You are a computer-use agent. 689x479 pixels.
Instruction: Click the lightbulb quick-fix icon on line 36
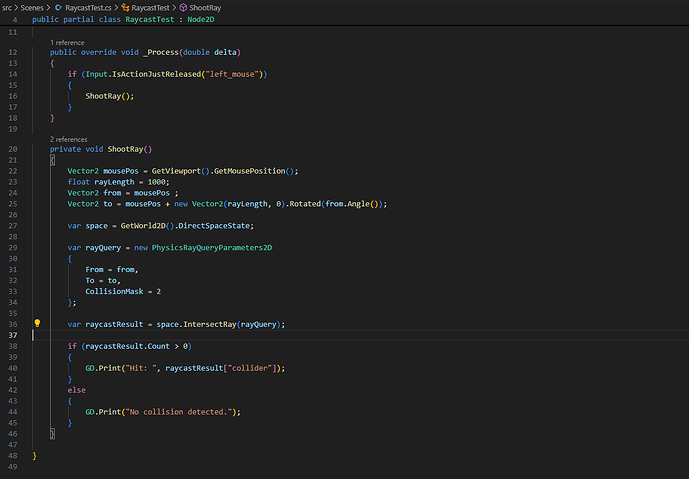tap(37, 323)
